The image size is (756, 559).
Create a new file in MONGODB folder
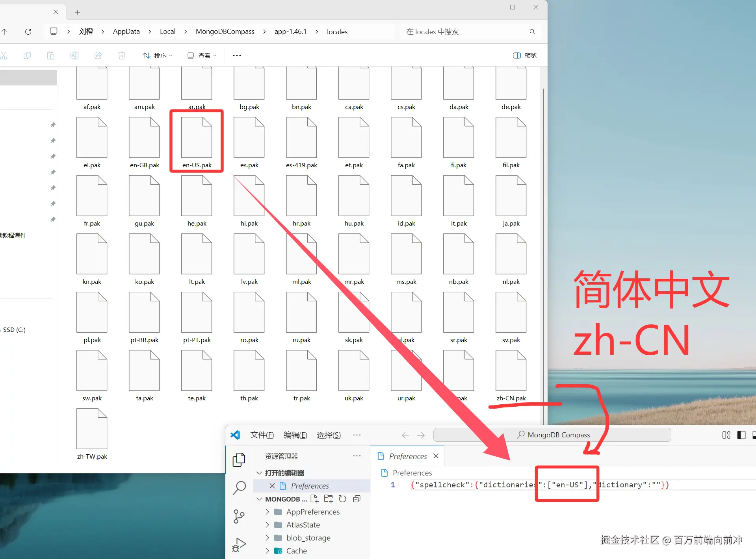coord(315,499)
